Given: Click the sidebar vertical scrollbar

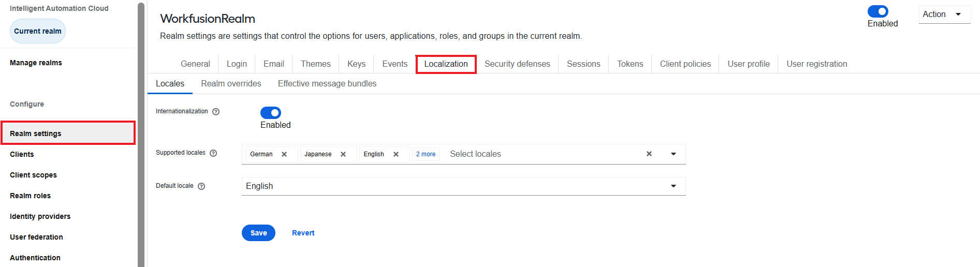Looking at the screenshot, I should 141,135.
